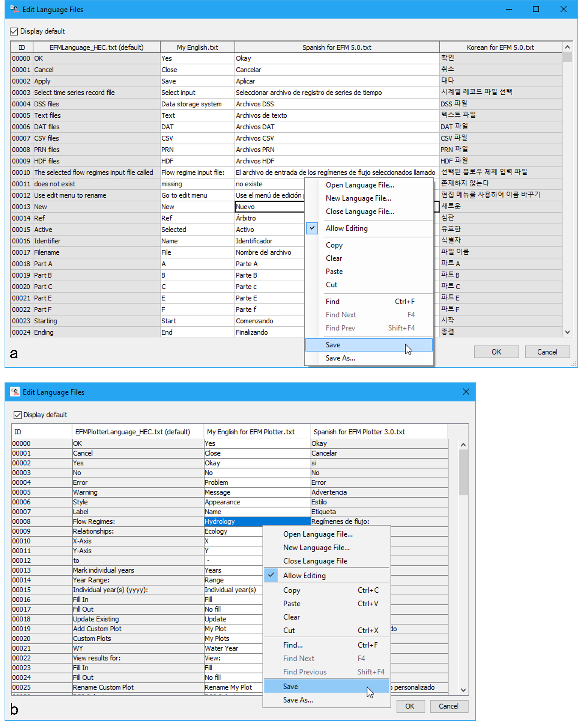Click scroll down arrow in top table

point(567,332)
